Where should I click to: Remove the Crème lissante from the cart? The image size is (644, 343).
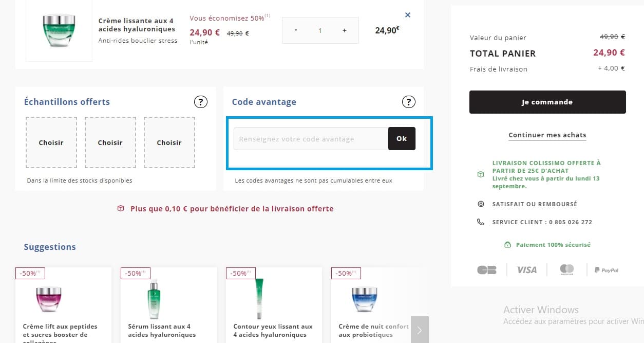point(407,15)
